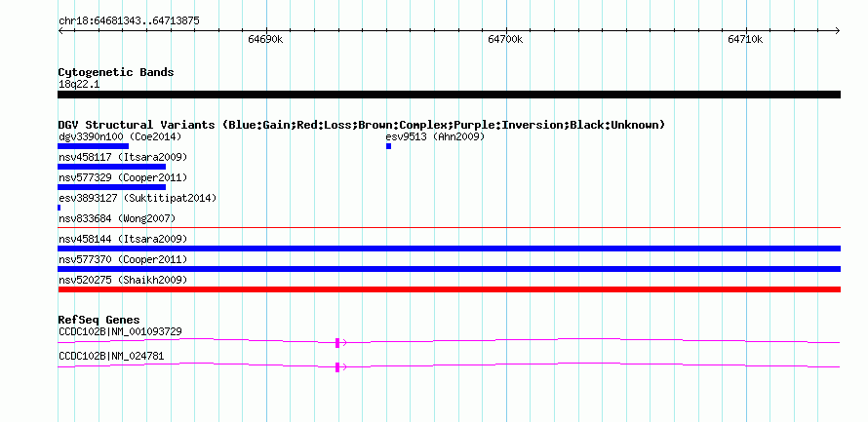Click the chr18:64681343..64713875 coordinate label
The image size is (868, 422).
tap(129, 21)
